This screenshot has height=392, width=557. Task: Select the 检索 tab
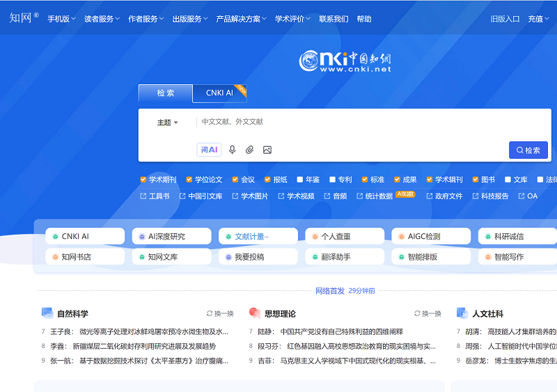click(x=166, y=93)
